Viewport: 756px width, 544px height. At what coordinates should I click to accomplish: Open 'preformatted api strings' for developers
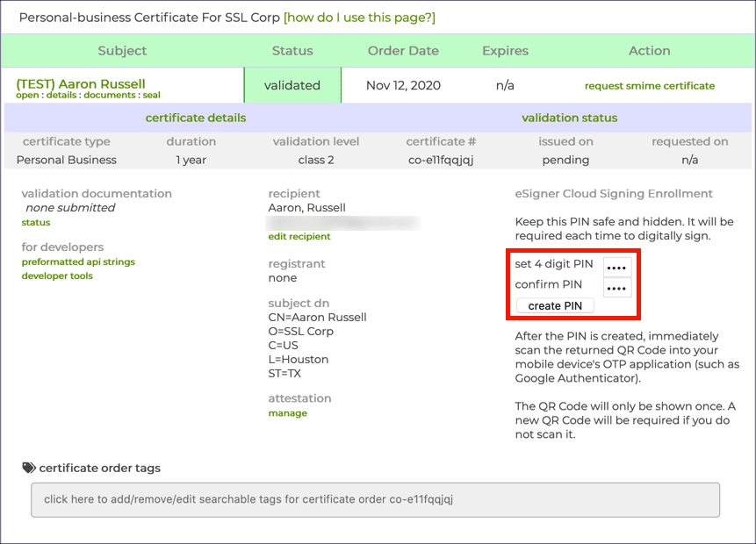pyautogui.click(x=78, y=261)
